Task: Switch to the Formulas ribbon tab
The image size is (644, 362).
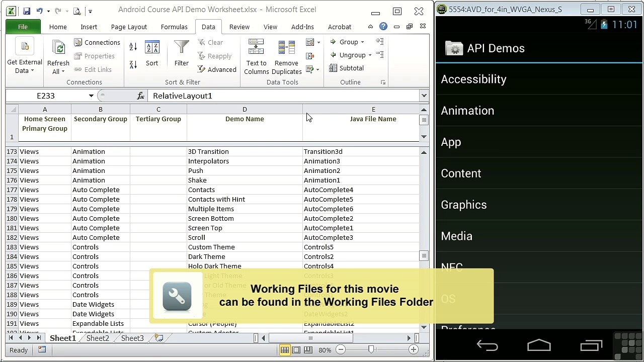Action: click(x=174, y=27)
